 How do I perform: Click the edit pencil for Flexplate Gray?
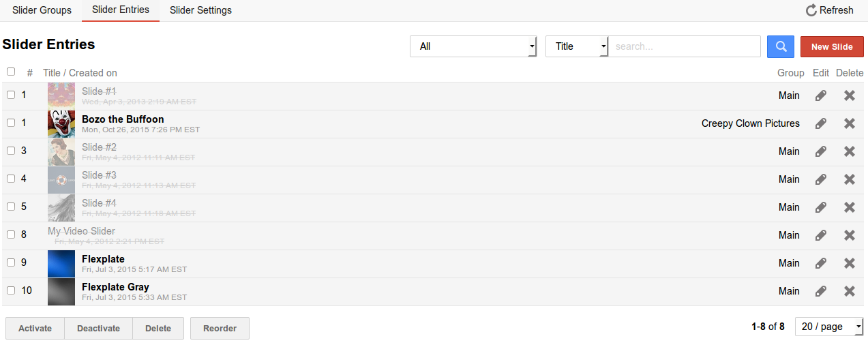821,291
